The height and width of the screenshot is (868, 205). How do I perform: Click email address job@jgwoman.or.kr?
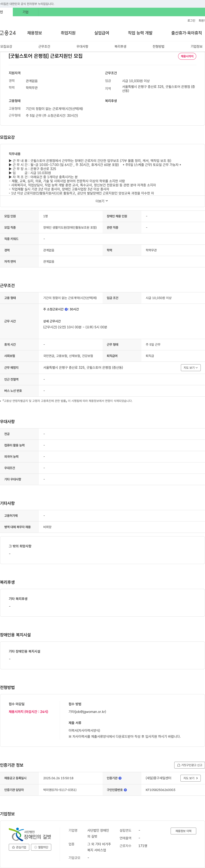pos(91,712)
